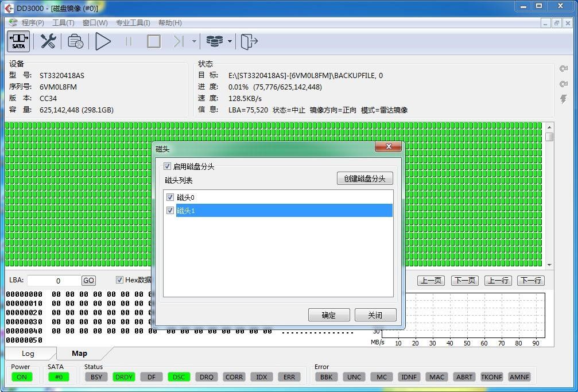Pause imaging with the Pause icon
Image resolution: width=578 pixels, height=392 pixels.
[129, 41]
